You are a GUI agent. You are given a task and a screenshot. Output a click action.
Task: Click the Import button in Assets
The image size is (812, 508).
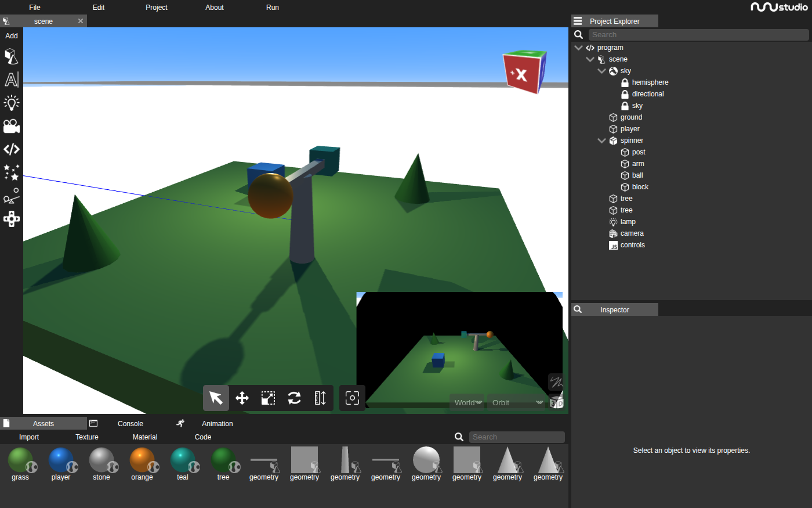(x=29, y=437)
